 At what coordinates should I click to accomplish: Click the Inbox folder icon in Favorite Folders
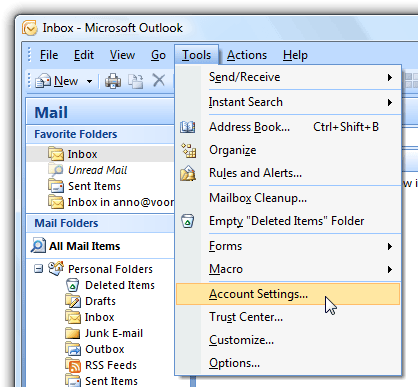(56, 154)
